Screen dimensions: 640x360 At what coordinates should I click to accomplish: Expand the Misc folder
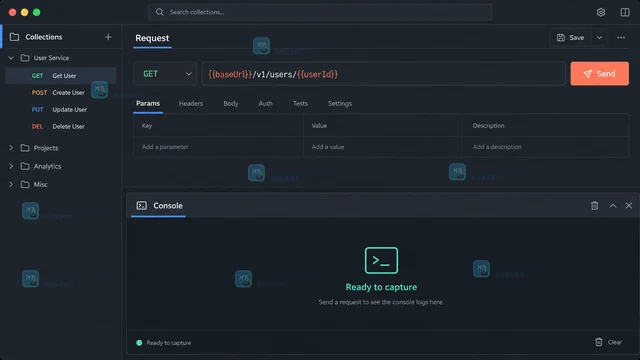pyautogui.click(x=11, y=184)
